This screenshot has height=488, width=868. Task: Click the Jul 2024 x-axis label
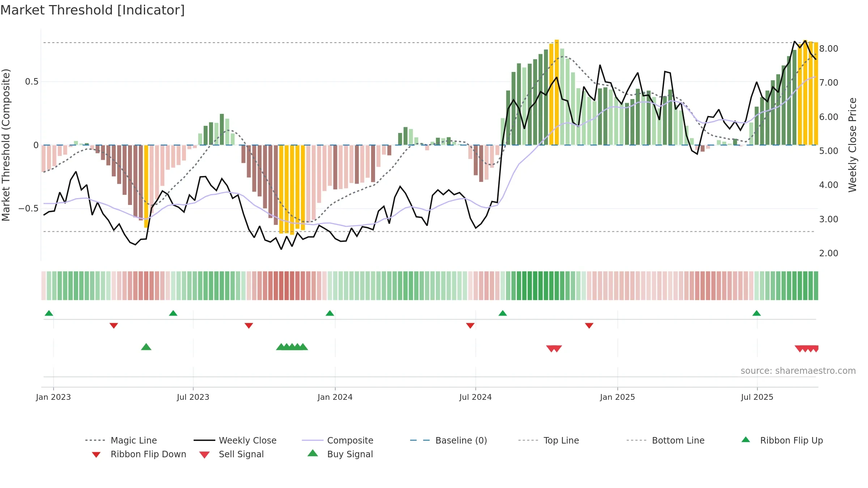[x=476, y=397]
